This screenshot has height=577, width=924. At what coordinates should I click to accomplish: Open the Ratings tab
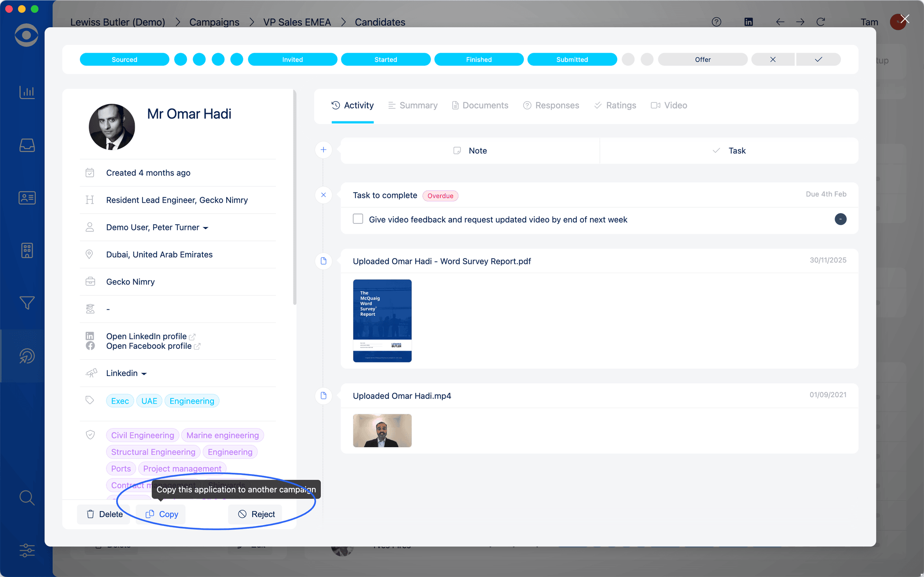615,106
